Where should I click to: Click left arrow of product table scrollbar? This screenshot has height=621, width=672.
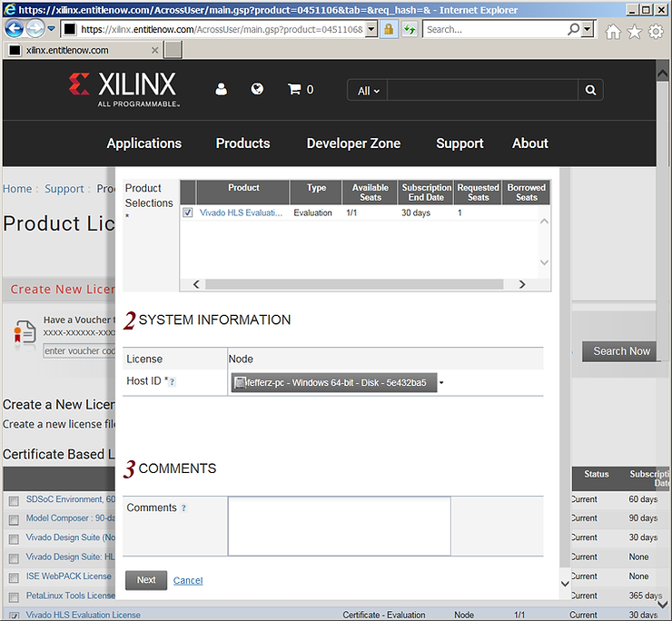tap(196, 284)
